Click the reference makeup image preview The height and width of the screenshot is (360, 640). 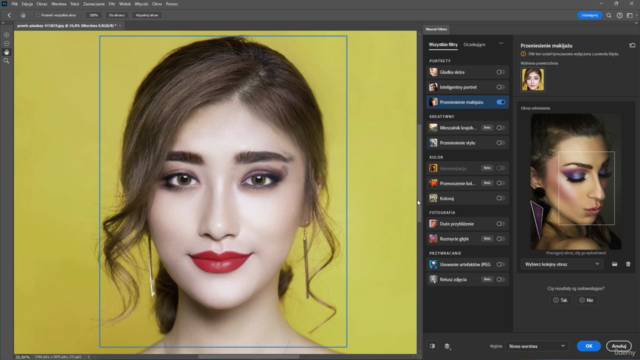coord(576,181)
